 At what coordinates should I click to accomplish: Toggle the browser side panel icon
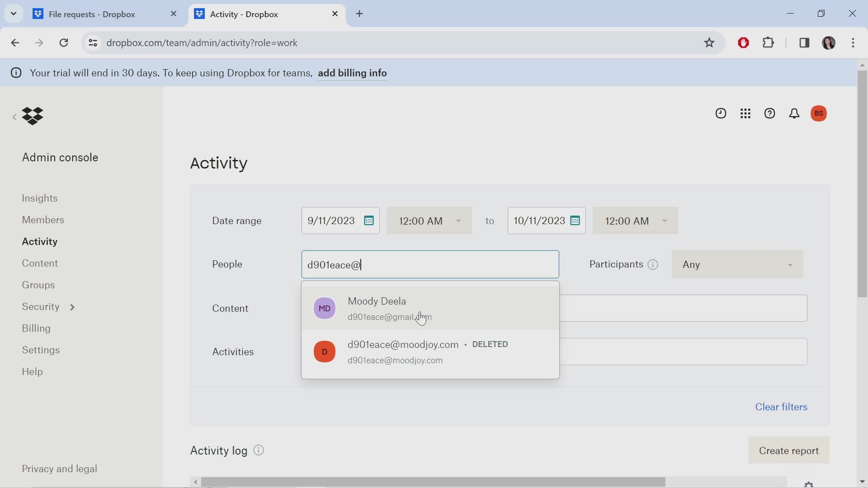coord(804,43)
